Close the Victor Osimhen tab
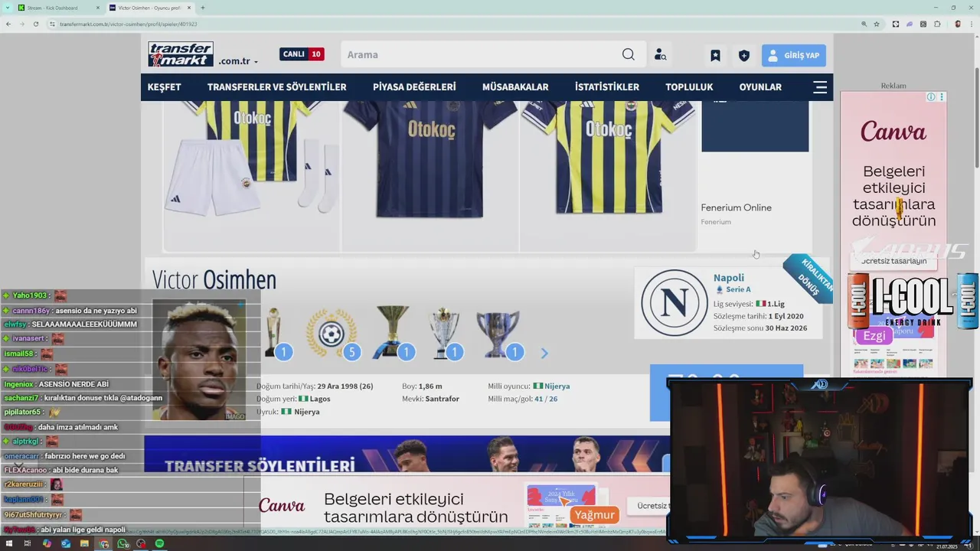Viewport: 980px width, 551px height. pos(188,8)
